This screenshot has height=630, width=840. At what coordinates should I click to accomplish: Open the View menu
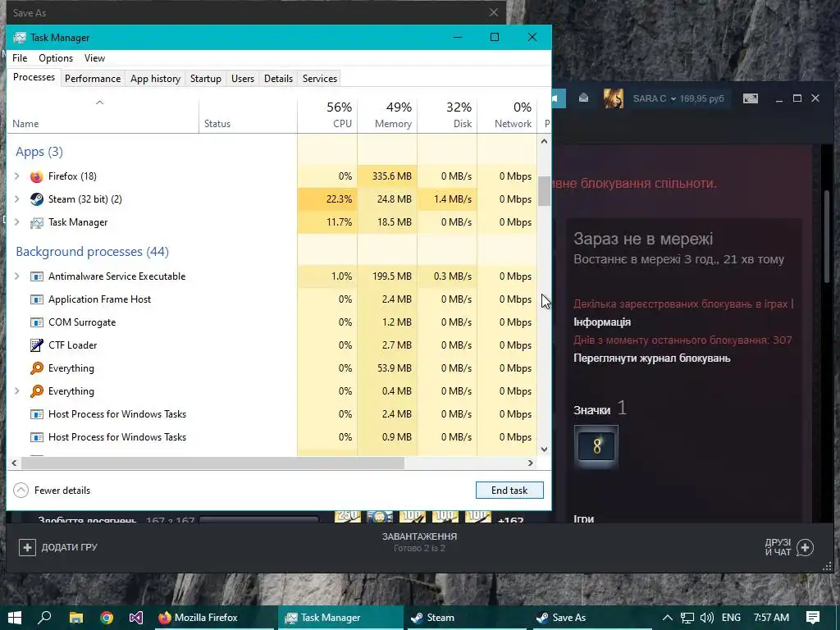(94, 58)
